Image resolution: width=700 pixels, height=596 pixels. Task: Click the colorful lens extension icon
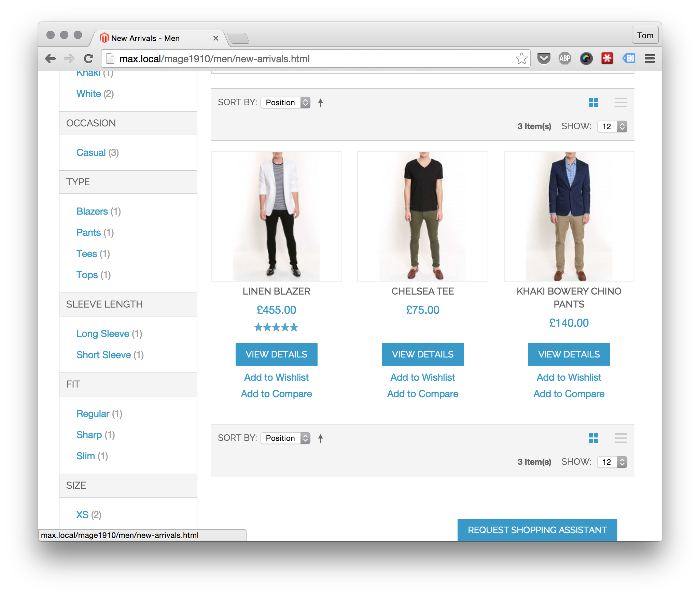pyautogui.click(x=586, y=59)
